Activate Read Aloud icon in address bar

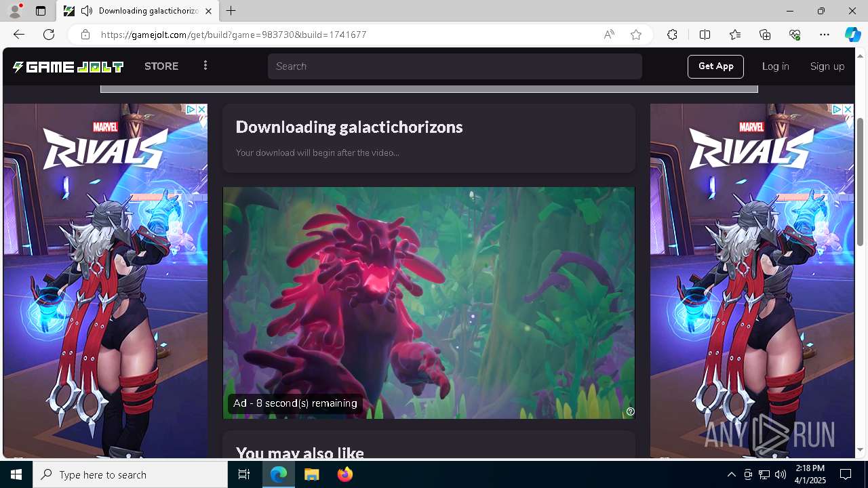point(609,35)
